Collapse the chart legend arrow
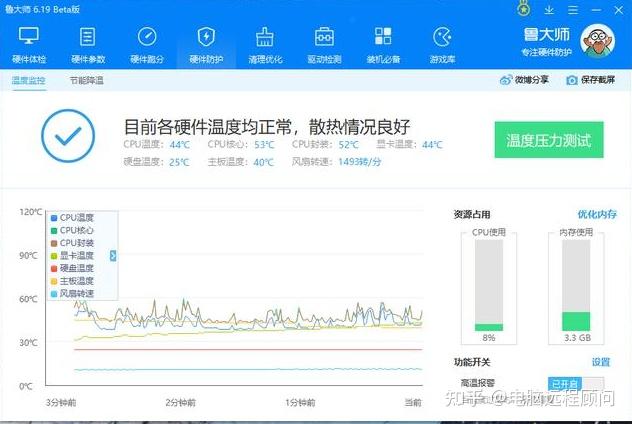Viewport: 632px width, 424px height. click(x=113, y=256)
